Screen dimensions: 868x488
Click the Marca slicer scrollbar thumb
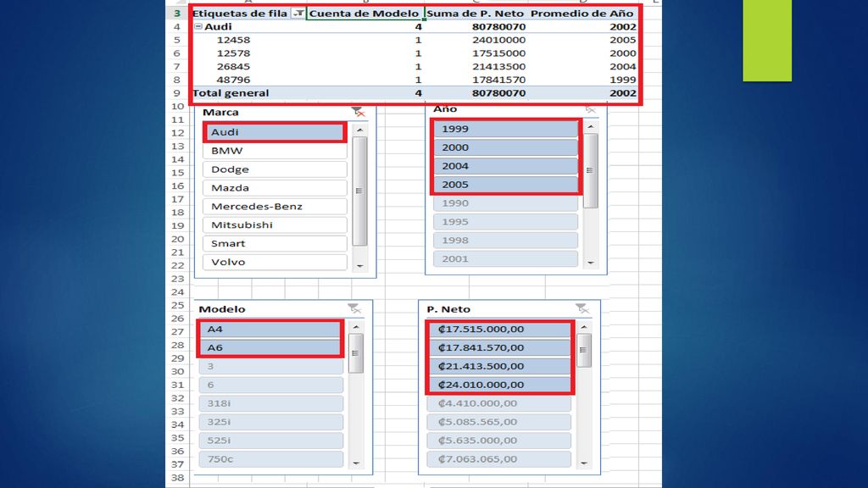(359, 191)
